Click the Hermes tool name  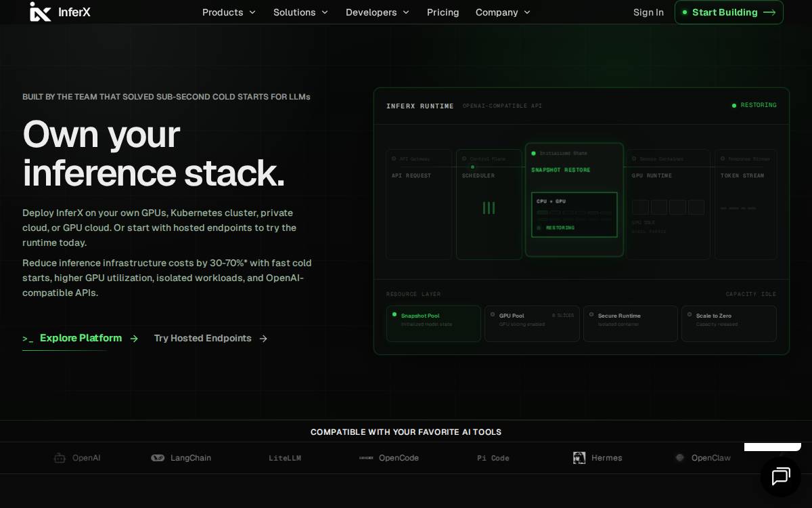pyautogui.click(x=607, y=458)
